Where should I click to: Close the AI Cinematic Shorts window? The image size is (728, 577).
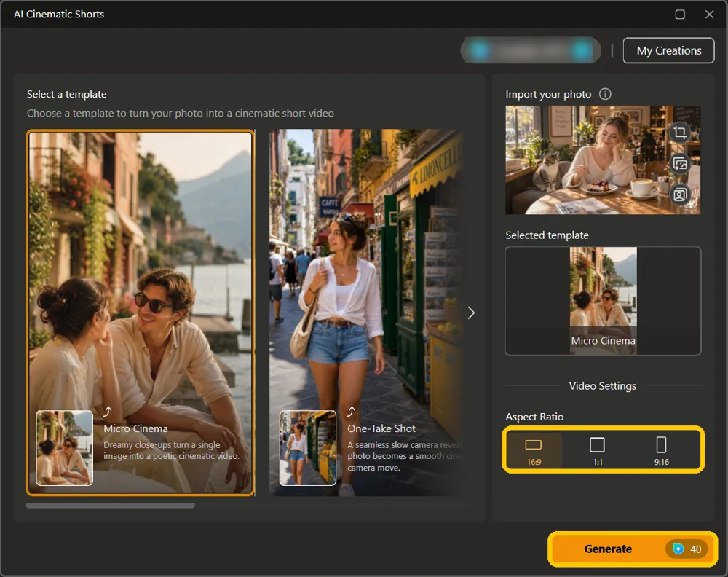(709, 15)
